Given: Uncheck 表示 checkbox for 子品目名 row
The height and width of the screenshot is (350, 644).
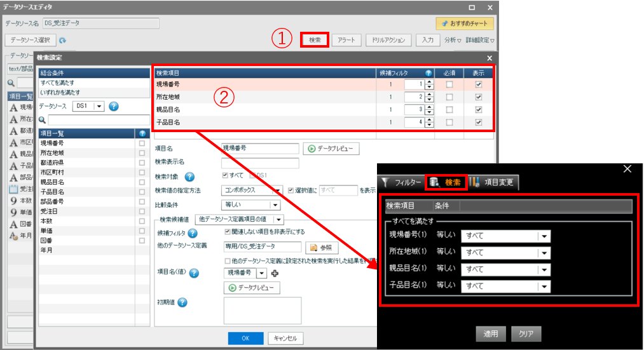Looking at the screenshot, I should [479, 123].
